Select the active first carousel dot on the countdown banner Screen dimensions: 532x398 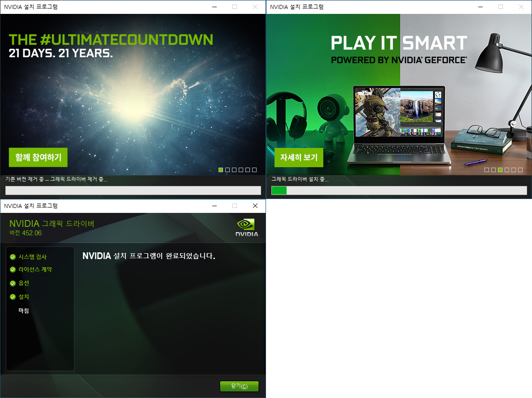(x=221, y=170)
